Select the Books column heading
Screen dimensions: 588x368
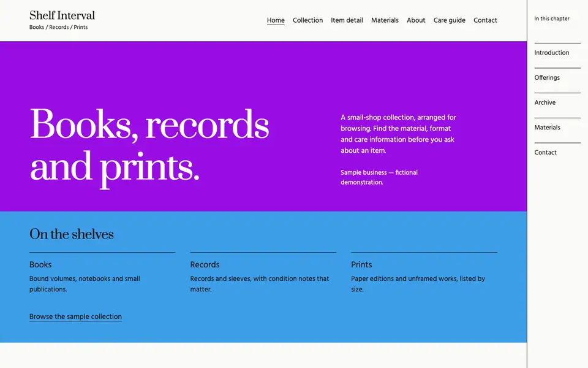(x=40, y=264)
